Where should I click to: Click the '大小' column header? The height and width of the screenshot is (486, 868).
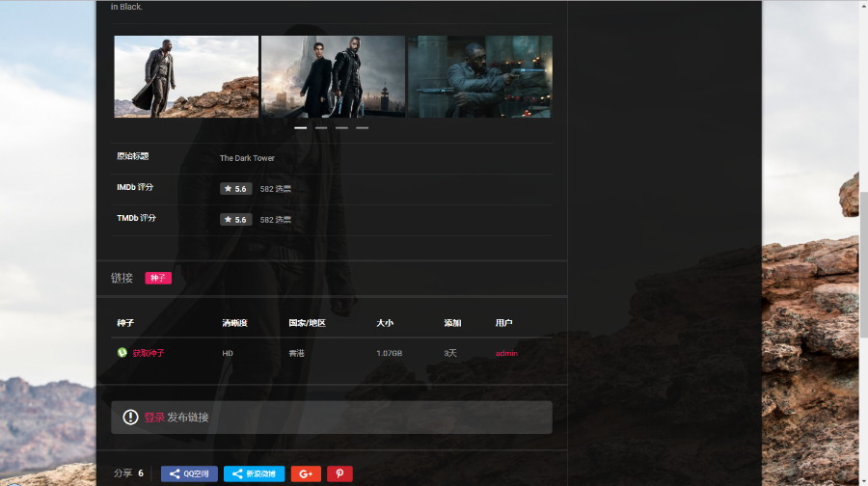point(385,323)
